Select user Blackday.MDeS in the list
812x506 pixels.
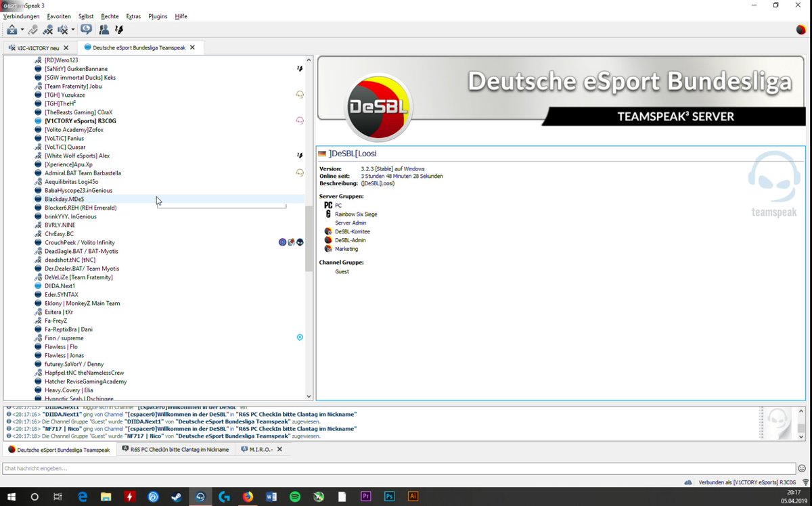[x=64, y=199]
